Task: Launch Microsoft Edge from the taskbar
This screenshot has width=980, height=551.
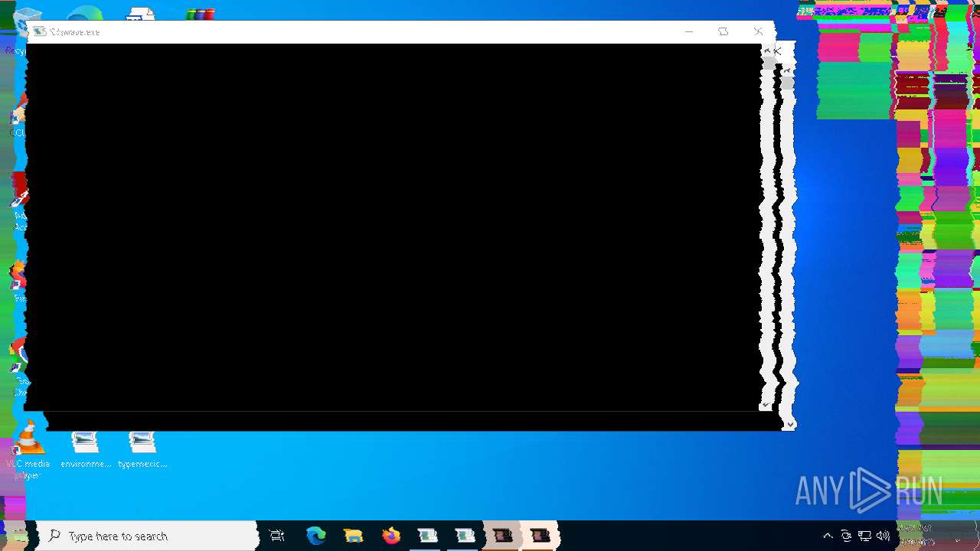Action: click(316, 536)
